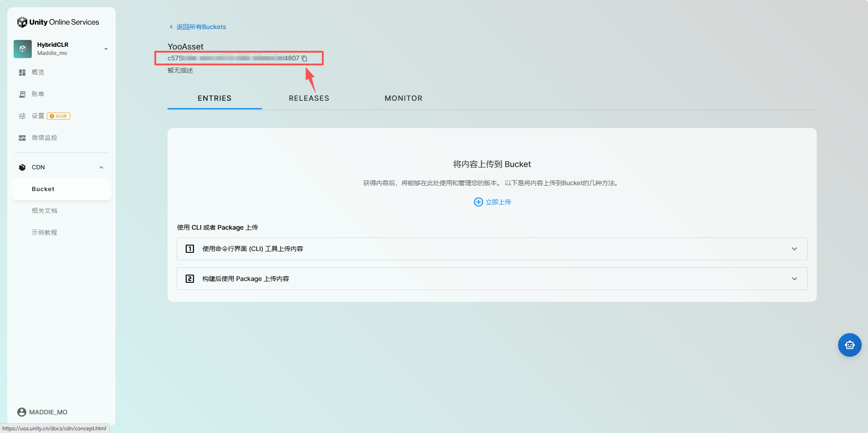Screen dimensions: 868x433
Task: Click the plus circle upload icon
Action: 478,202
